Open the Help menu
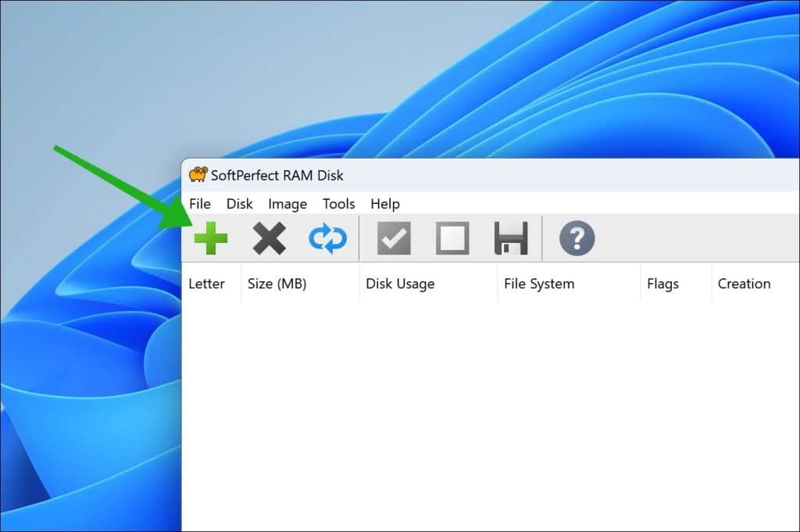The image size is (800, 532). [385, 204]
